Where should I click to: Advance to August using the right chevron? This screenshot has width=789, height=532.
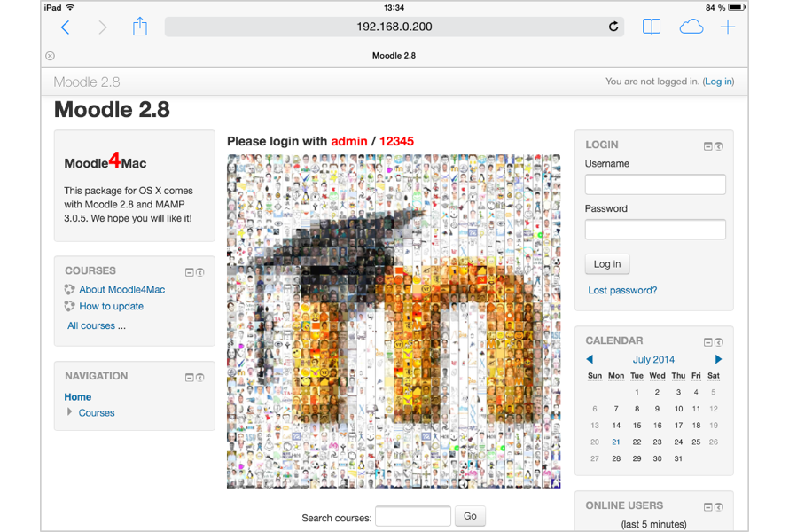[x=717, y=359]
